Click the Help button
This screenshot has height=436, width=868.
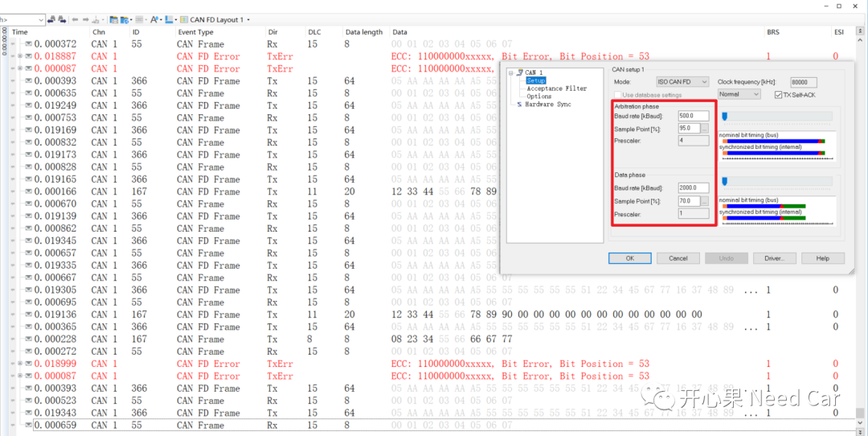pos(823,258)
